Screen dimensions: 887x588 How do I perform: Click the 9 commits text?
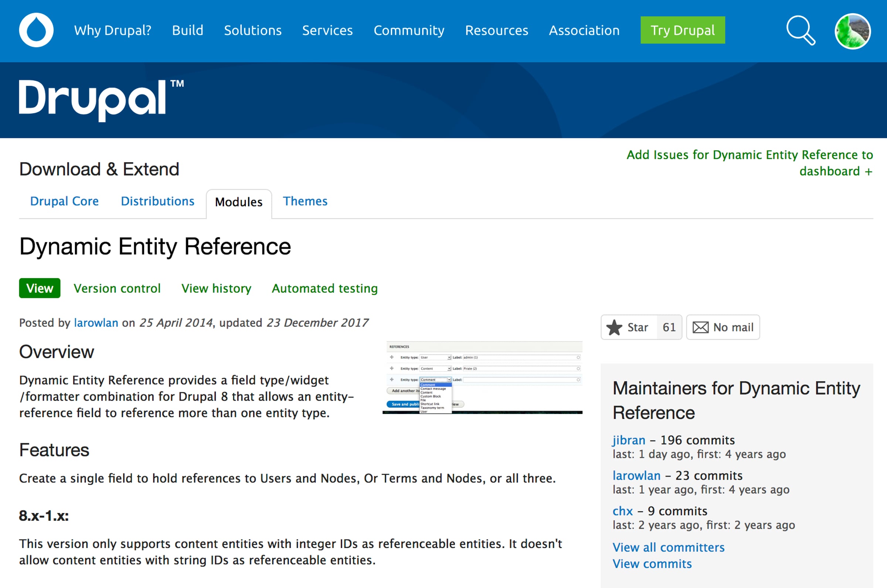tap(677, 511)
